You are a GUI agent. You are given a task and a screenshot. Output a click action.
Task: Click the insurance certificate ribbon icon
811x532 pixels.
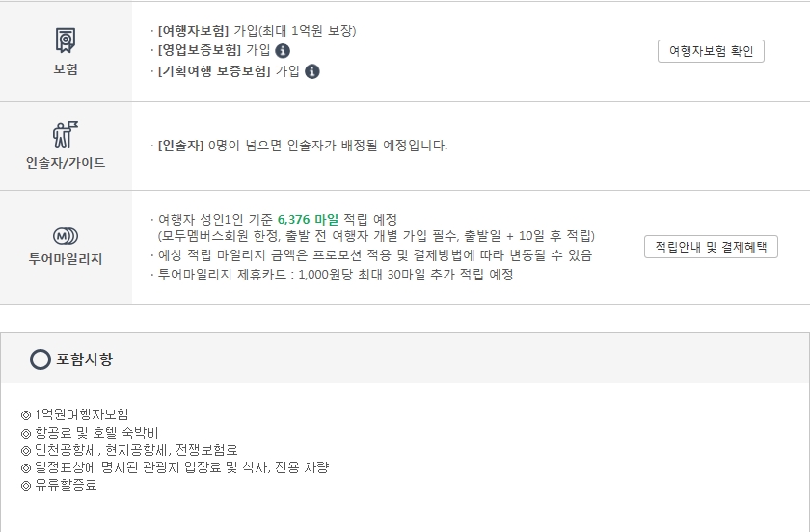pos(66,40)
